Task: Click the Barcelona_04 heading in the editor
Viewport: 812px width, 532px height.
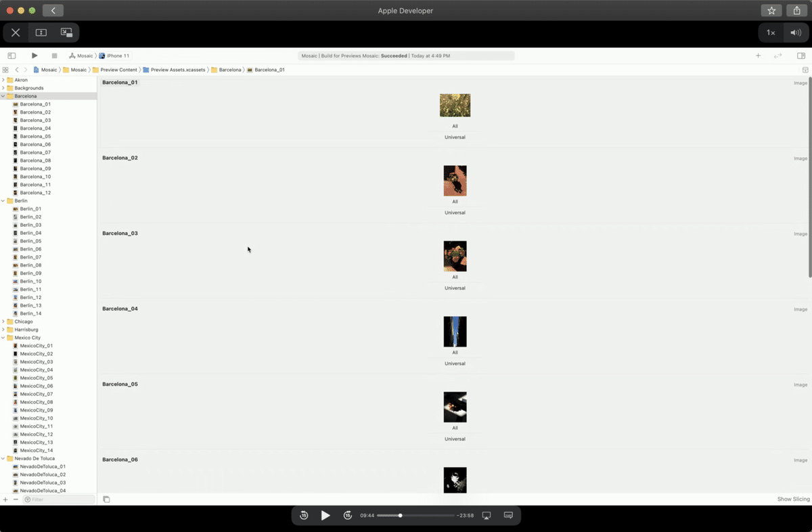Action: [x=120, y=309]
